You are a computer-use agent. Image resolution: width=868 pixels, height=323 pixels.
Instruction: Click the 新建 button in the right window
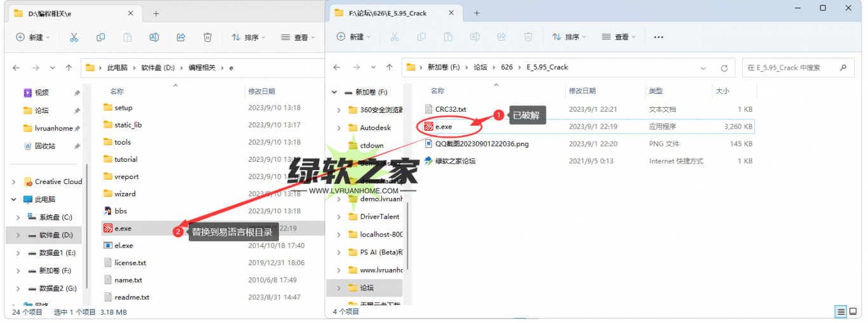pyautogui.click(x=351, y=37)
